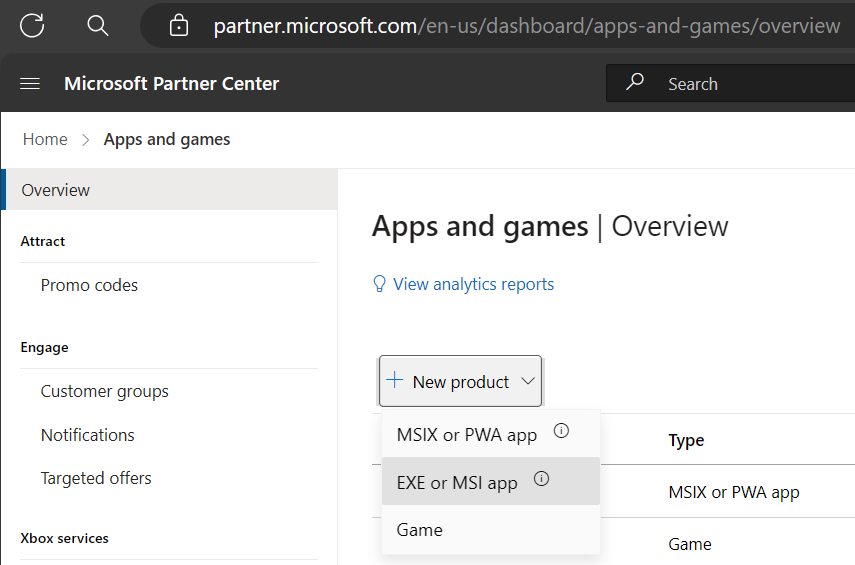
Task: Click the browser reload icon
Action: coord(32,25)
